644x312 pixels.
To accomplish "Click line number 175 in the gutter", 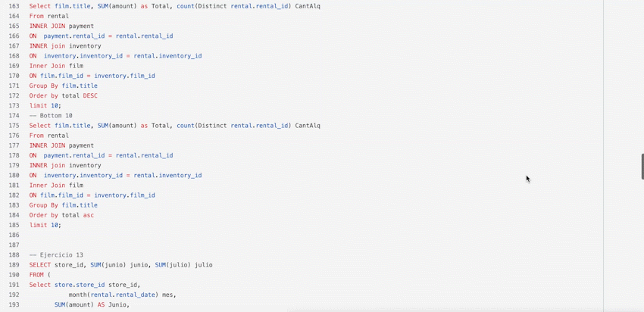I will [14, 126].
